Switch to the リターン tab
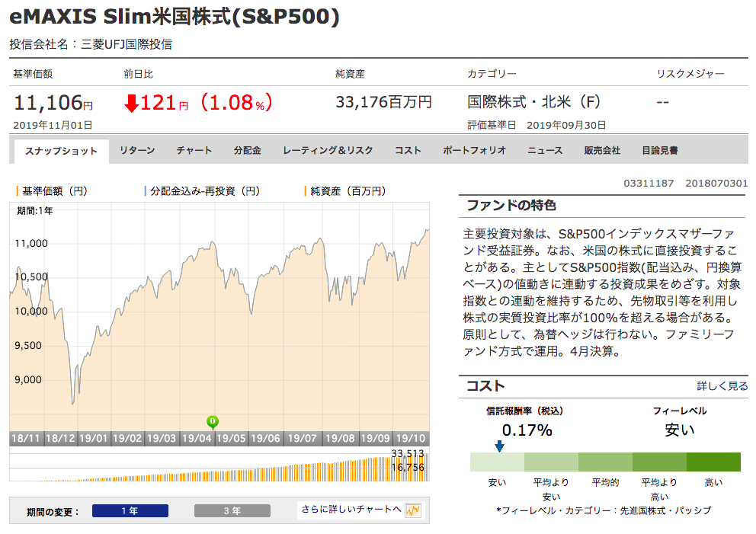This screenshot has height=534, width=756. (x=137, y=150)
